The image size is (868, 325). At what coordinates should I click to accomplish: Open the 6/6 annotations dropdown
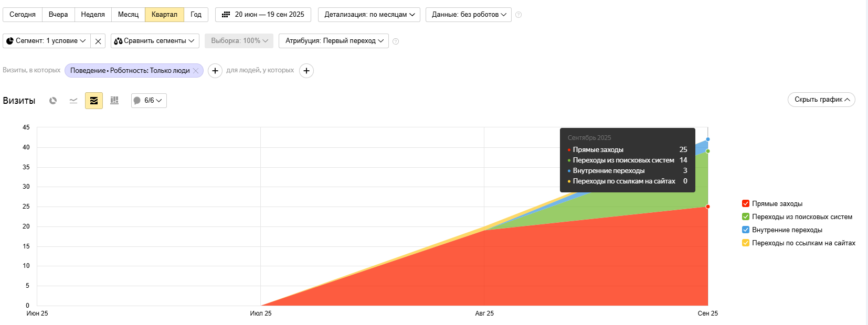tap(149, 101)
